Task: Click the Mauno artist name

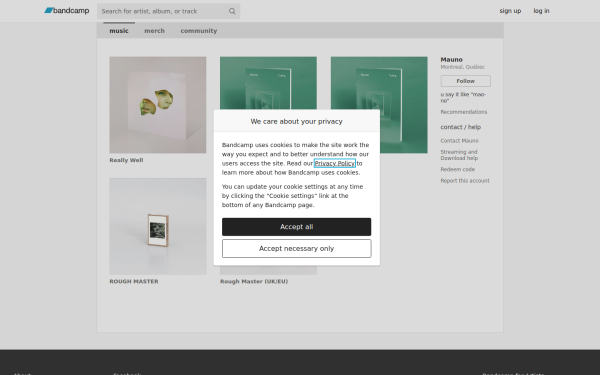Action: click(x=452, y=60)
